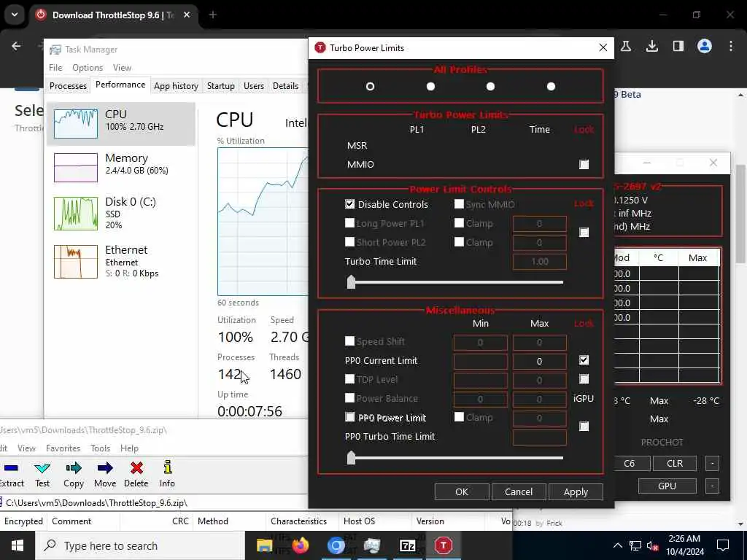The width and height of the screenshot is (747, 560).
Task: Open Task Manager Options menu
Action: tap(88, 68)
